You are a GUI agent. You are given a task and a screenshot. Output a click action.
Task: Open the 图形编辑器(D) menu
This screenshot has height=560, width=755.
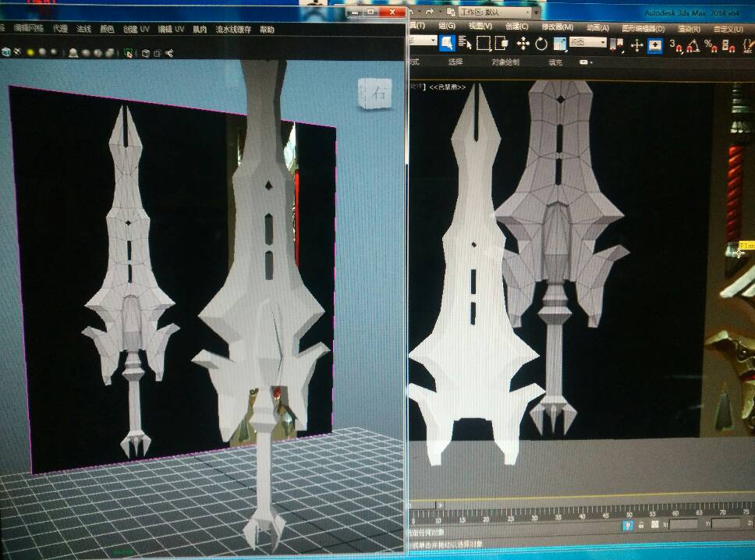click(643, 29)
